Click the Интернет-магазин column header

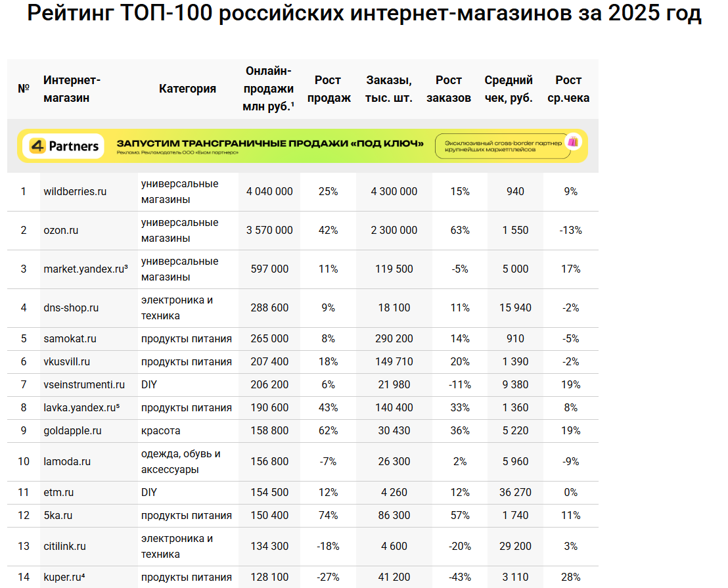pos(72,89)
